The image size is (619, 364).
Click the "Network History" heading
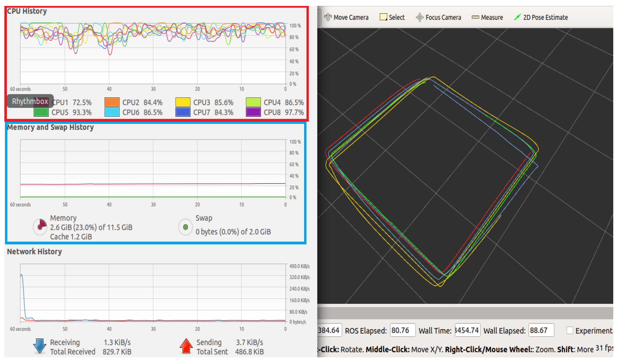[x=34, y=251]
